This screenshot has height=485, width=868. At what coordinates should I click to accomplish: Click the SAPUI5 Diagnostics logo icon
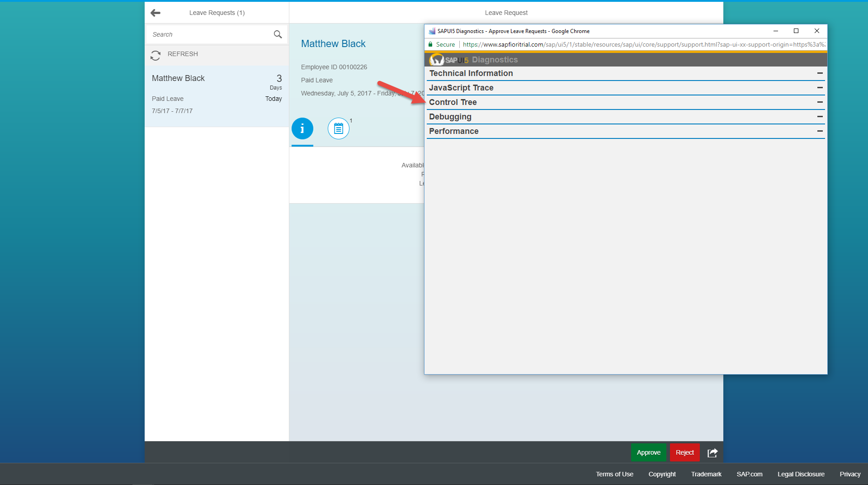click(x=437, y=60)
